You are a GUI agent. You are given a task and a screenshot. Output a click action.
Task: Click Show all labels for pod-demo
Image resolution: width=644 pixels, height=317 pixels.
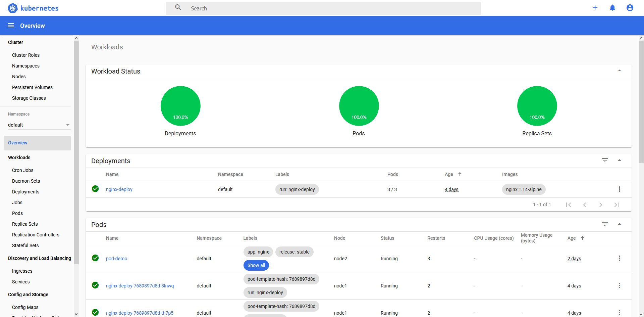[256, 265]
